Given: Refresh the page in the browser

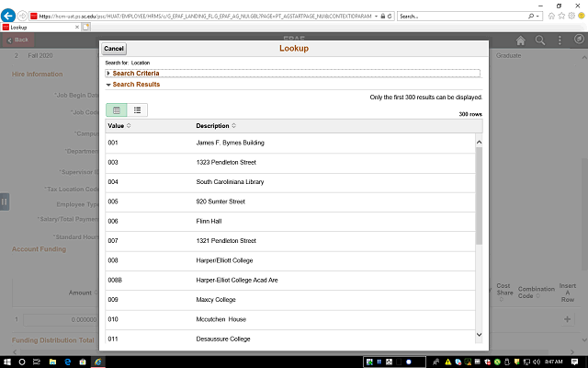Looking at the screenshot, I should [x=390, y=17].
